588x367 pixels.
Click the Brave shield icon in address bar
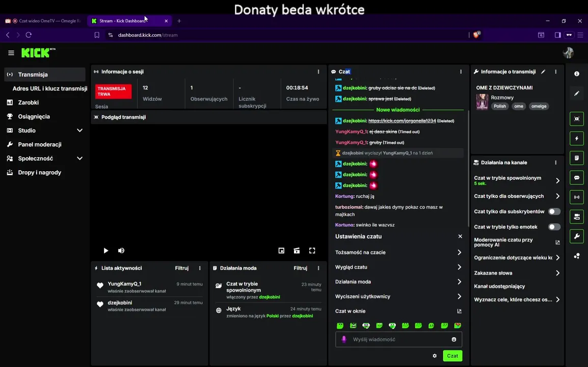coord(476,35)
